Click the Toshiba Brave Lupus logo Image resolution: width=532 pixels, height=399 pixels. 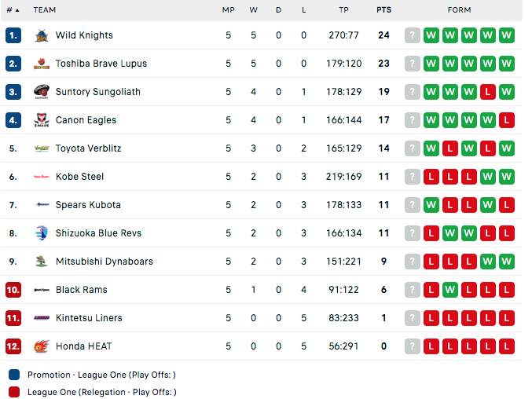pos(42,64)
